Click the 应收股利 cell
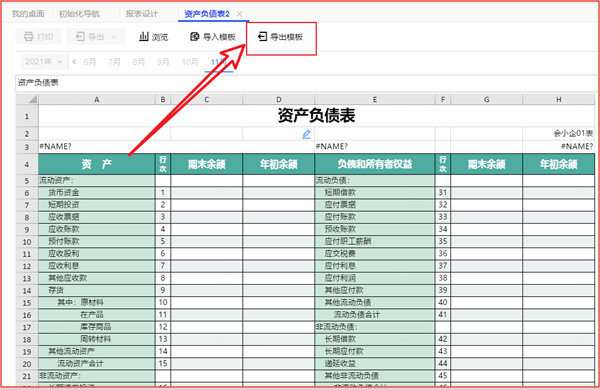This screenshot has width=600, height=389. point(97,254)
